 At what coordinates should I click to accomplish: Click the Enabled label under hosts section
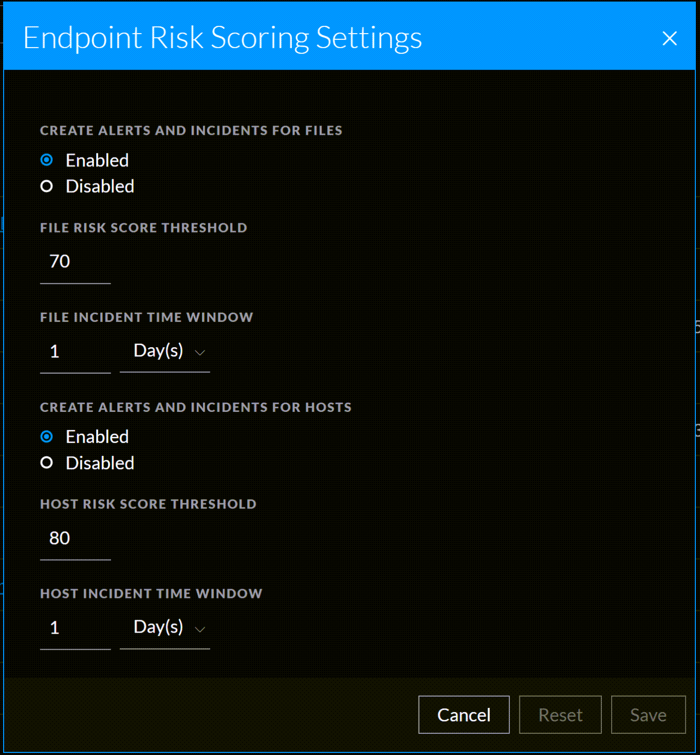point(97,437)
